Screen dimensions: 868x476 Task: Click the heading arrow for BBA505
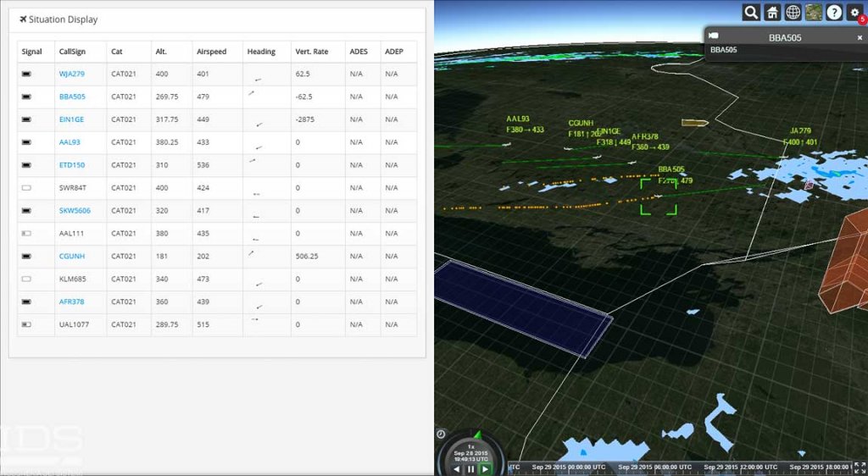click(251, 93)
